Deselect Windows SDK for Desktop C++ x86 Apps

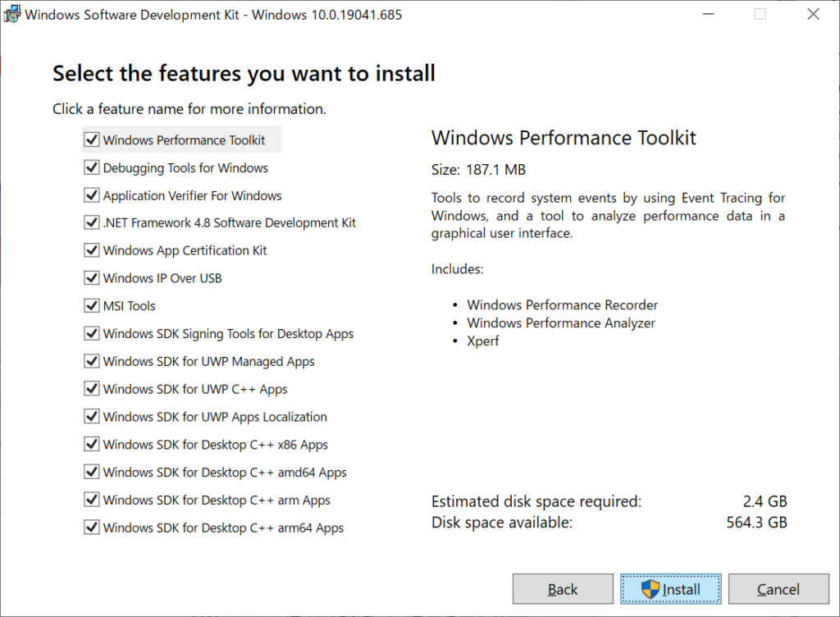tap(91, 444)
